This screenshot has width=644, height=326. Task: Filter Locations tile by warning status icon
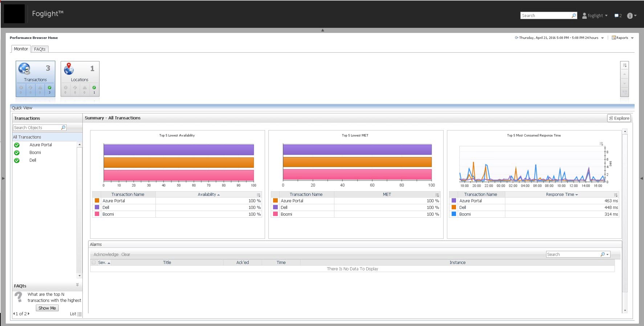tap(85, 88)
